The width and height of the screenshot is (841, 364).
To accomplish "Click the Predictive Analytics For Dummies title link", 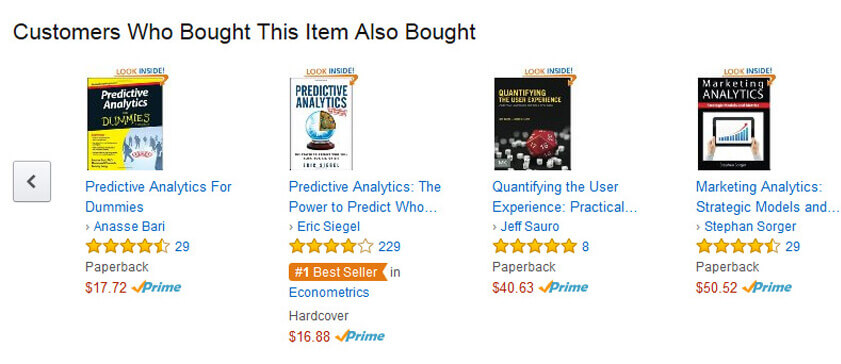I will point(158,197).
